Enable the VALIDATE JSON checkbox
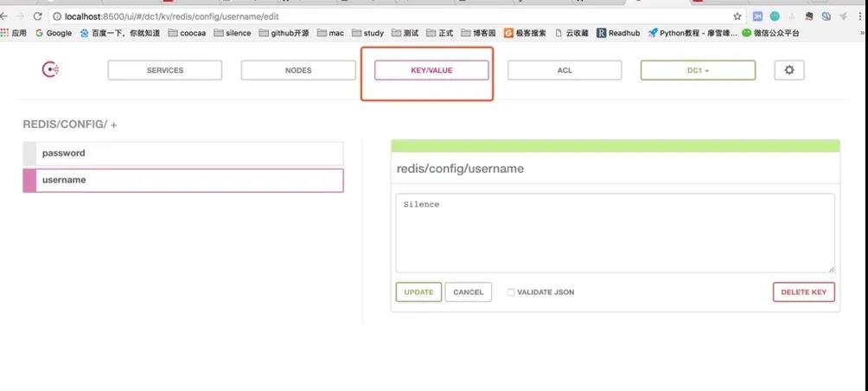Screen dimensions: 868x391 pos(511,292)
